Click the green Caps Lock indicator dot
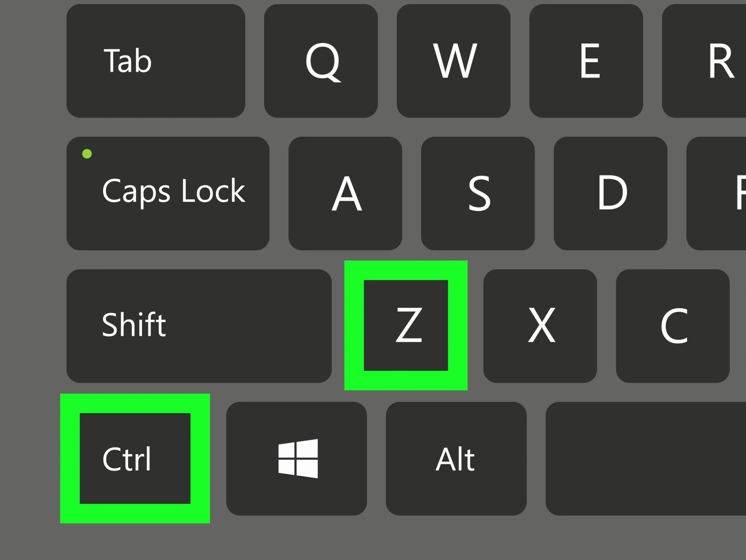746x560 pixels. (x=87, y=154)
